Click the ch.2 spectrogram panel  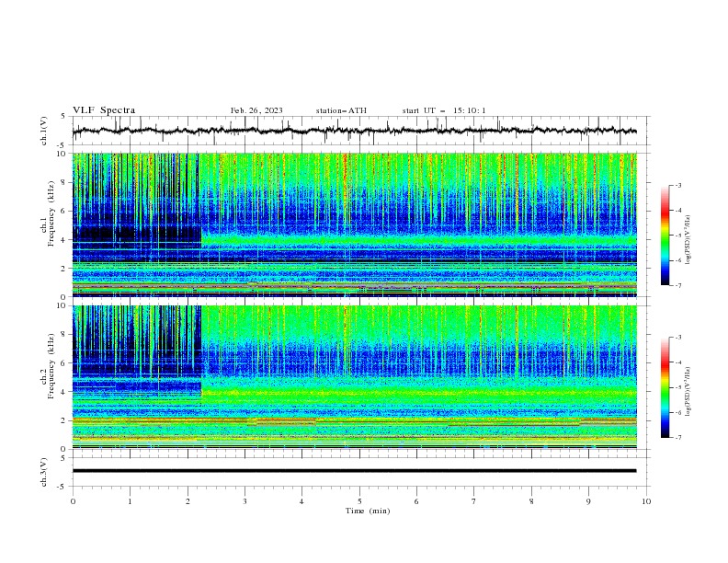355,377
